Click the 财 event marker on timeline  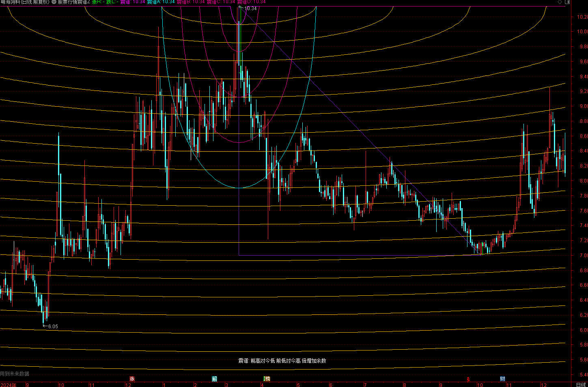(502, 379)
